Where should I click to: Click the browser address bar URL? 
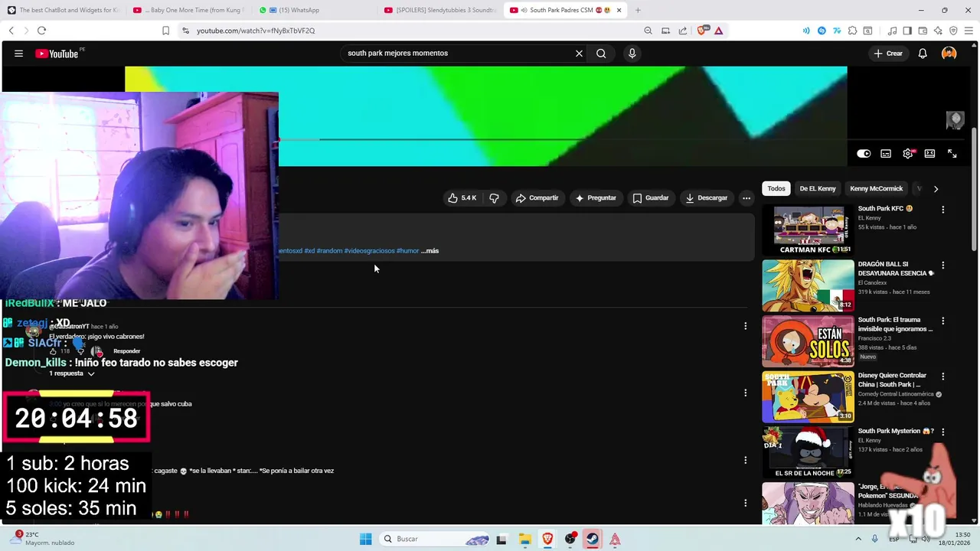(x=256, y=31)
